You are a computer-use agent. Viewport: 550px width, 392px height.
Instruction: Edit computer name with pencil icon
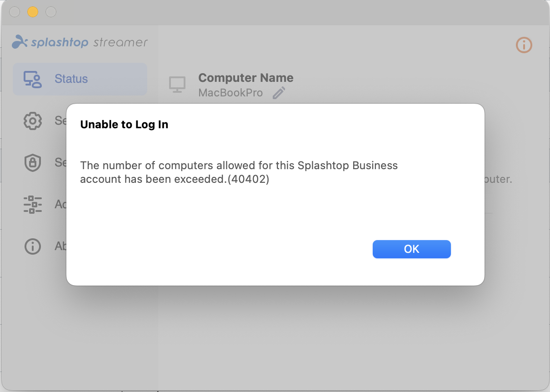point(279,93)
